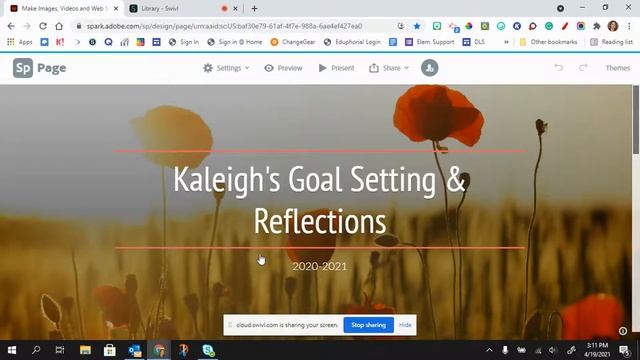Open the Apps bookmarks shortcut
This screenshot has width=640, height=360.
20,42
